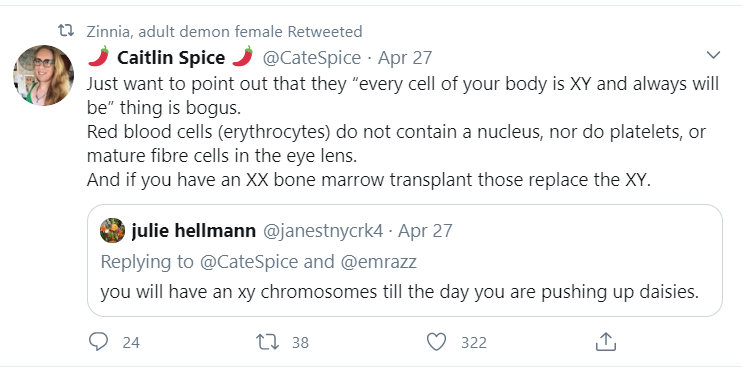The height and width of the screenshot is (367, 742).
Task: Like the tweet with heart icon
Action: coord(436,342)
